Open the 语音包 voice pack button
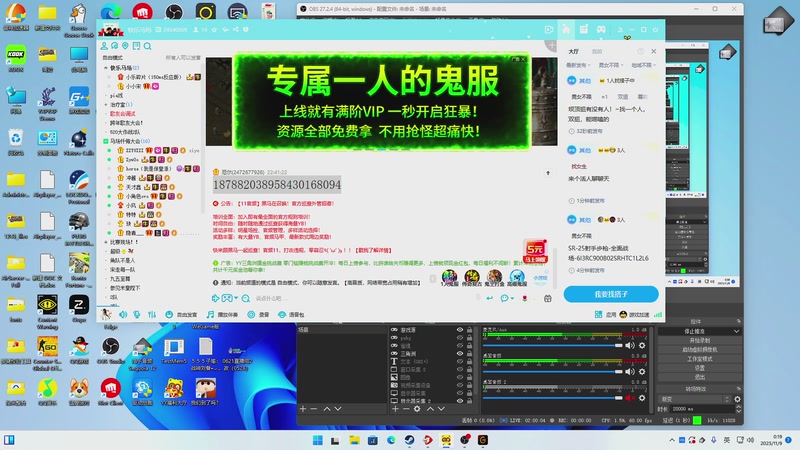 point(291,315)
